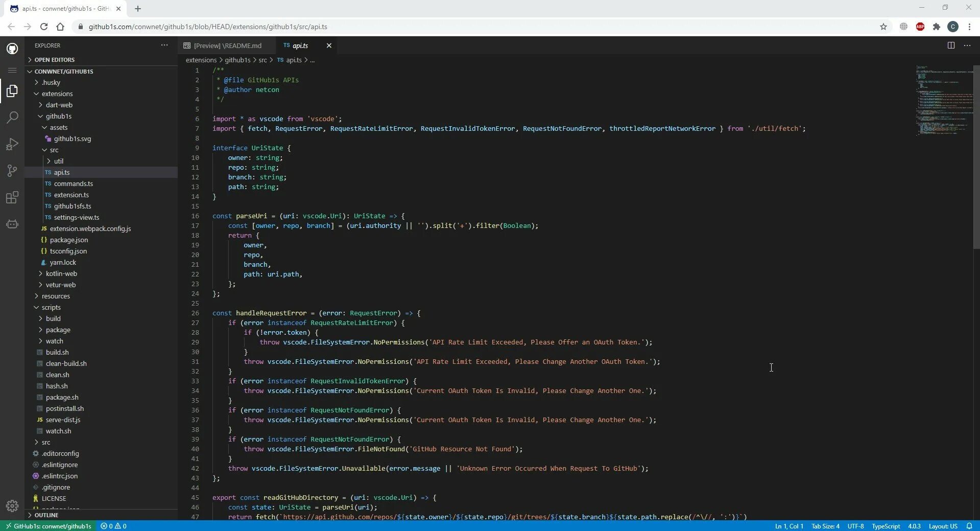Open package.json under github1s
This screenshot has height=531, width=980.
[101, 240]
